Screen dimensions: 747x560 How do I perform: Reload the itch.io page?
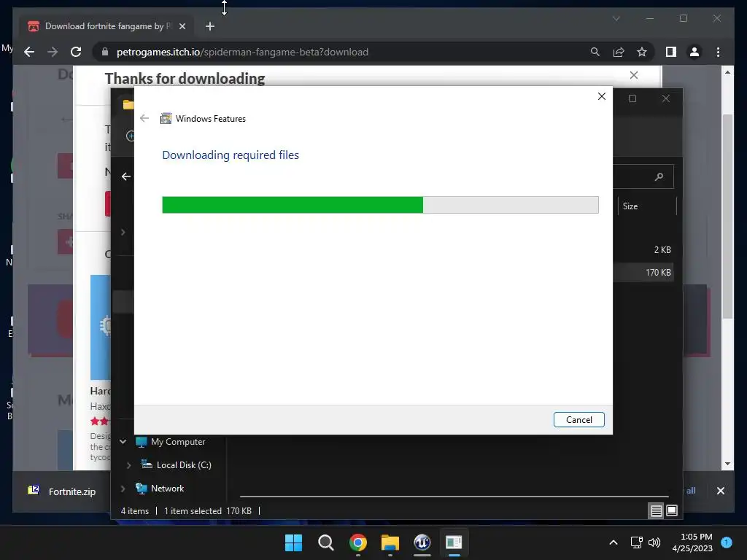pos(76,52)
